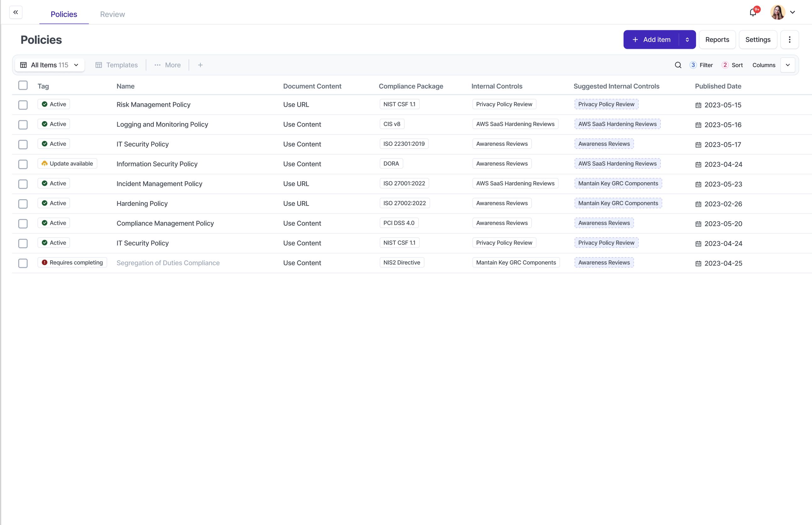812x525 pixels.
Task: Click the Reports button
Action: (717, 40)
